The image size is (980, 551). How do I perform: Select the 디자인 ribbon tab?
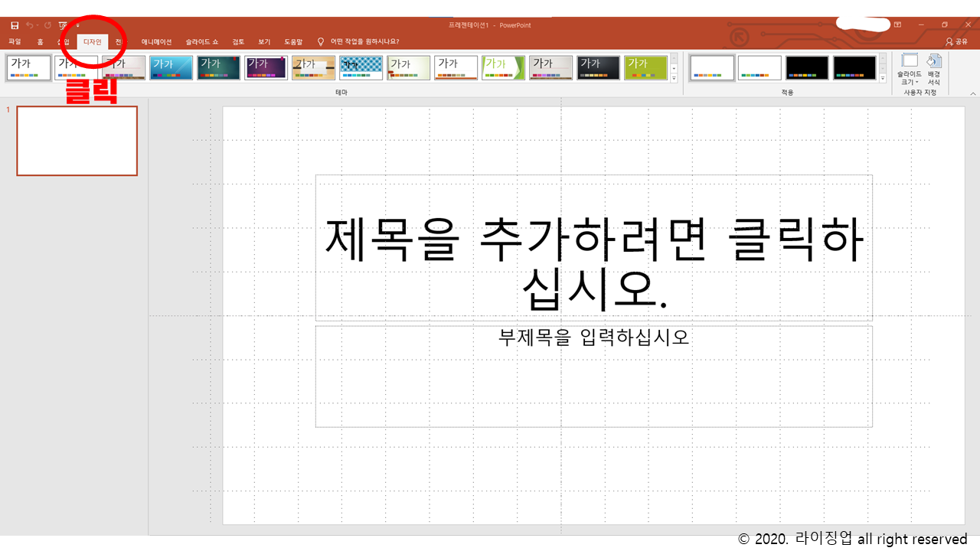click(x=92, y=41)
